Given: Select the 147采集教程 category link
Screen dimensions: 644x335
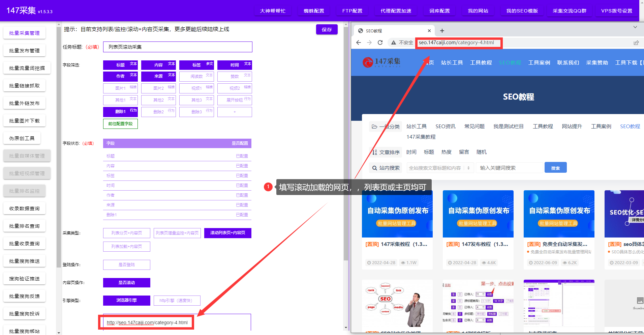Looking at the screenshot, I should (x=421, y=137).
